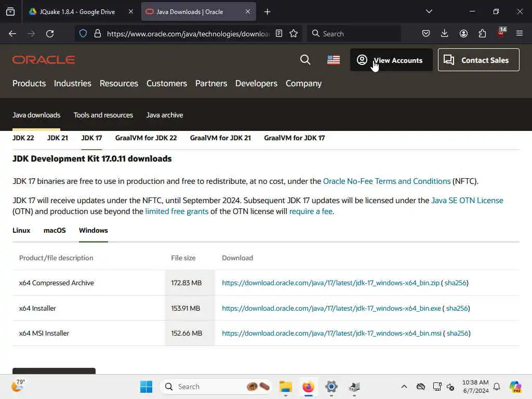
Task: Open the tracking protection shield icon
Action: (83, 33)
